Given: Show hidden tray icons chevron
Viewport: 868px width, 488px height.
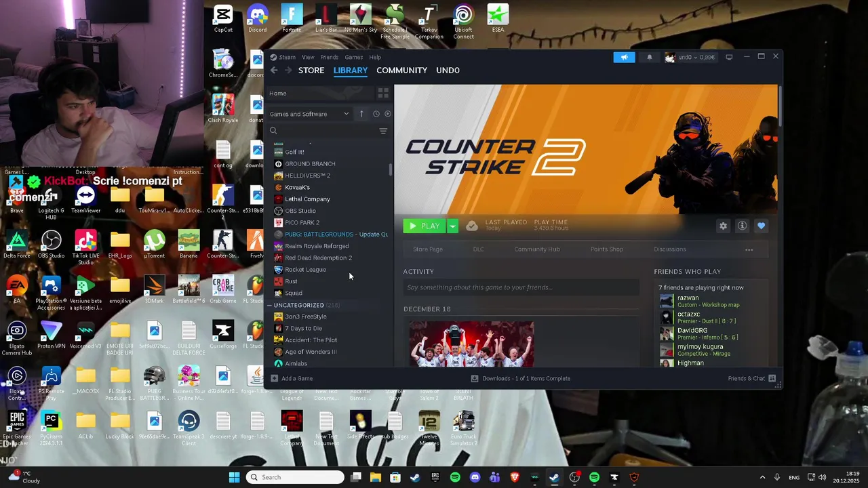Looking at the screenshot, I should 762,477.
